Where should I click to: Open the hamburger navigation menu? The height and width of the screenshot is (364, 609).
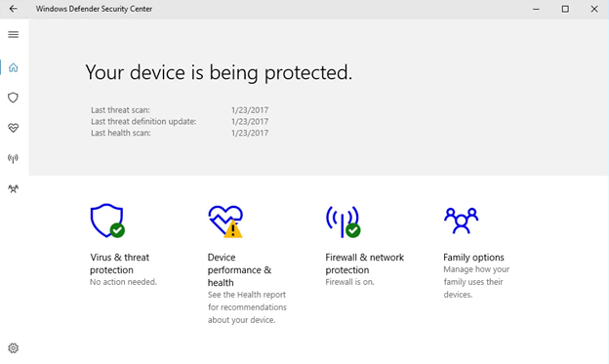click(x=14, y=34)
